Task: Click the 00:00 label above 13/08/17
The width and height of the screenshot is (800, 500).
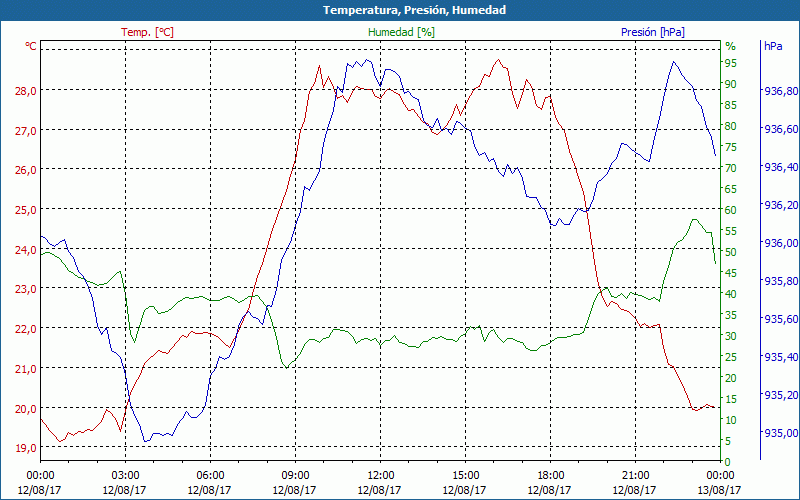Action: pyautogui.click(x=720, y=476)
